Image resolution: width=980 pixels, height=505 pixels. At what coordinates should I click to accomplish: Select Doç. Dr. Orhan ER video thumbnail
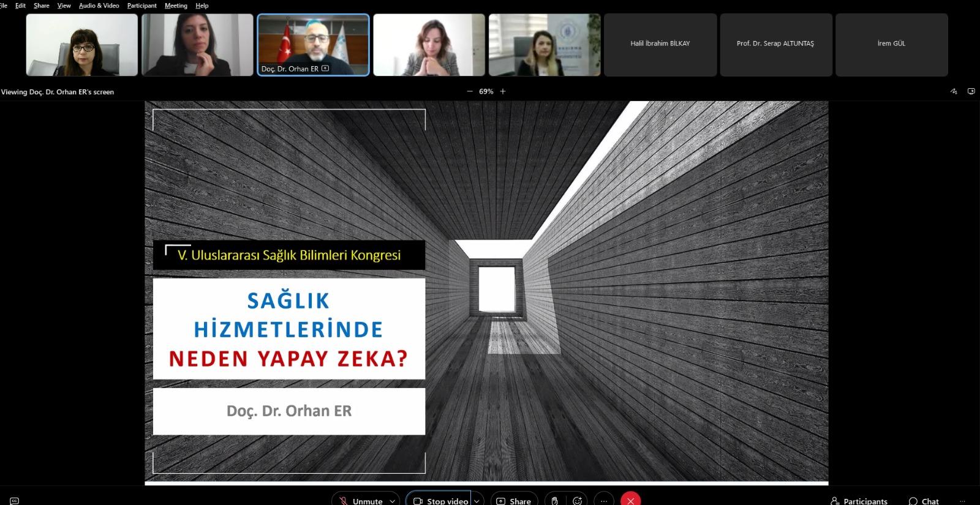[x=313, y=45]
